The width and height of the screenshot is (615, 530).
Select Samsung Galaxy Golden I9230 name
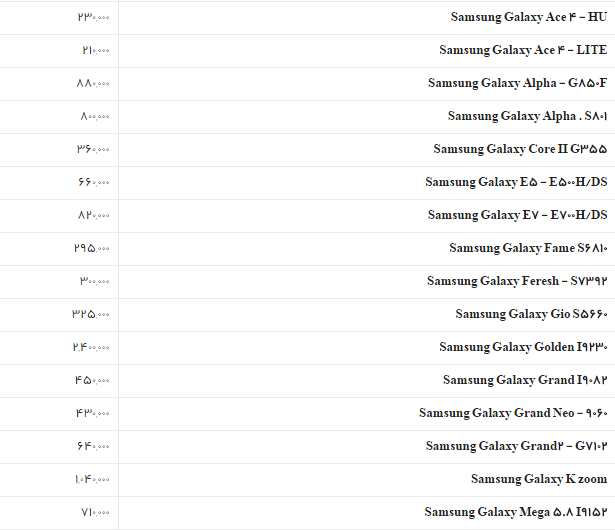(523, 347)
